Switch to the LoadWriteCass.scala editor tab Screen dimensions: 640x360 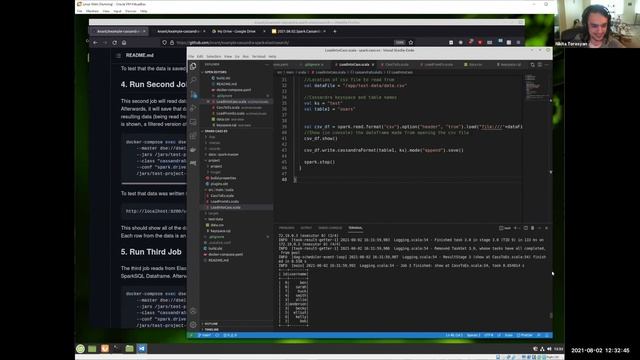tap(354, 64)
